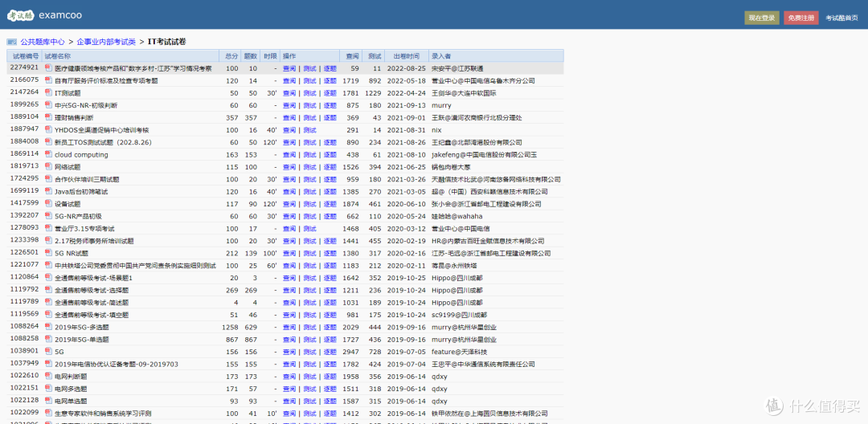868x424 pixels.
Task: Open the test name 中兴5G-NR-初级判断
Action: [86, 105]
